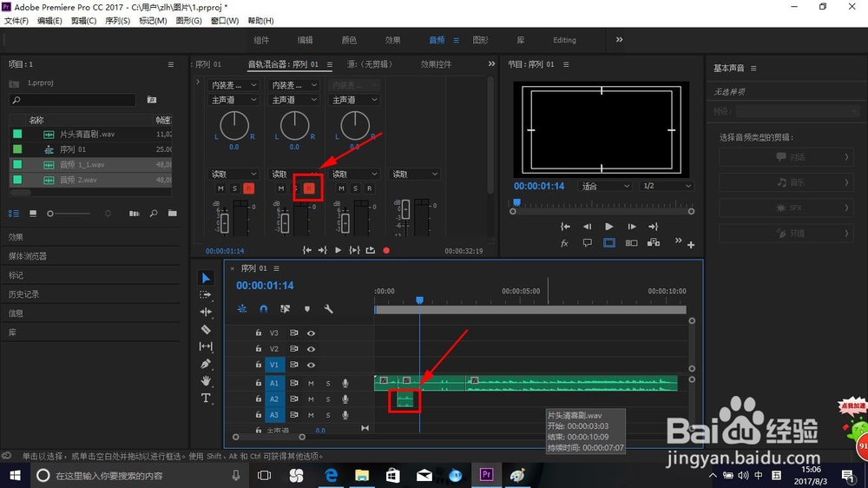Image resolution: width=868 pixels, height=488 pixels.
Task: Click the first track pan knob
Action: tap(234, 126)
